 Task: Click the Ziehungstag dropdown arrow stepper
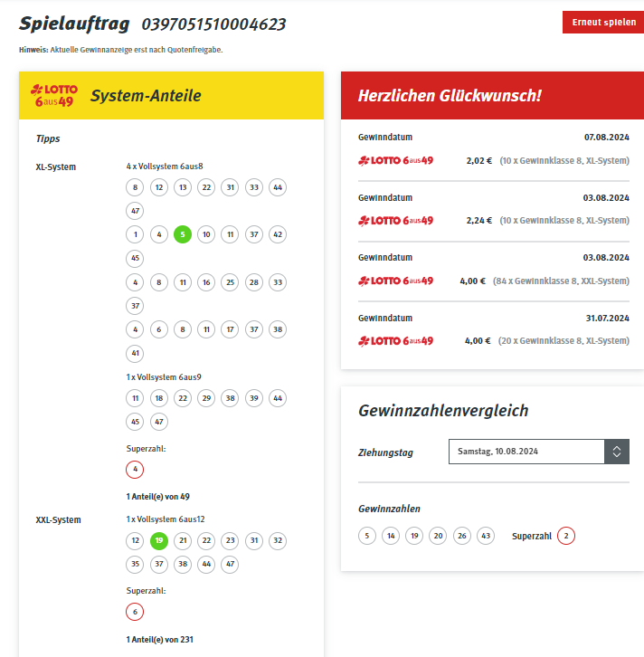(617, 452)
